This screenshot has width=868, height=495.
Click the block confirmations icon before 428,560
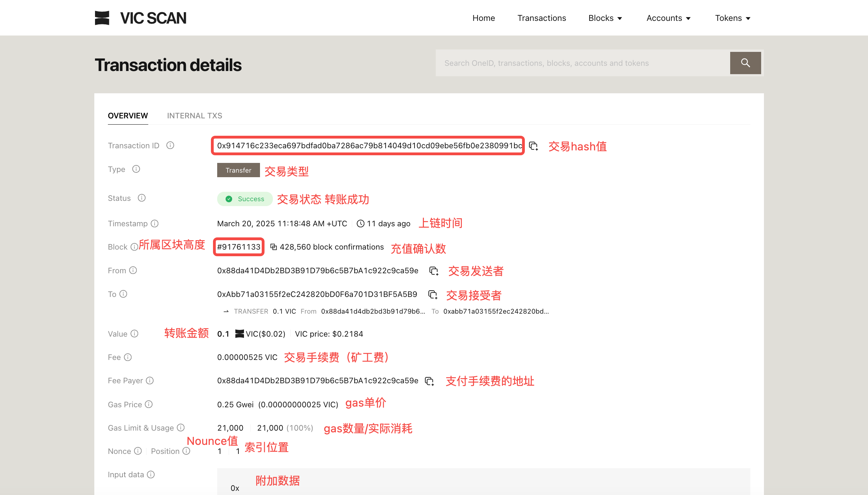point(274,247)
